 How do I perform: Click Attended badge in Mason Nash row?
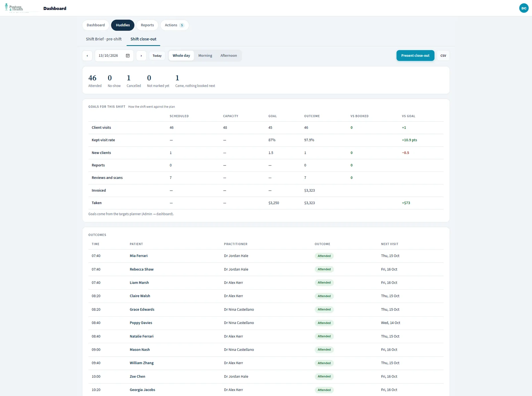[324, 350]
